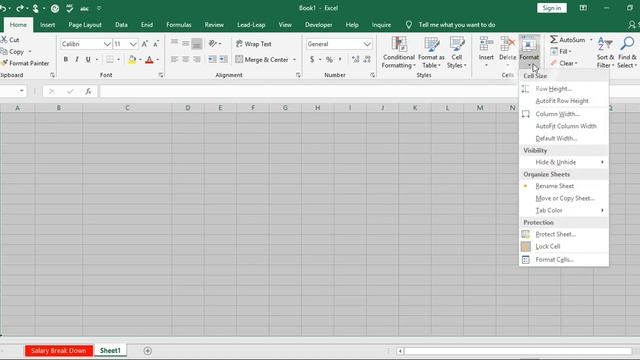Decrease decimal places
The height and width of the screenshot is (360, 640).
pyautogui.click(x=367, y=60)
